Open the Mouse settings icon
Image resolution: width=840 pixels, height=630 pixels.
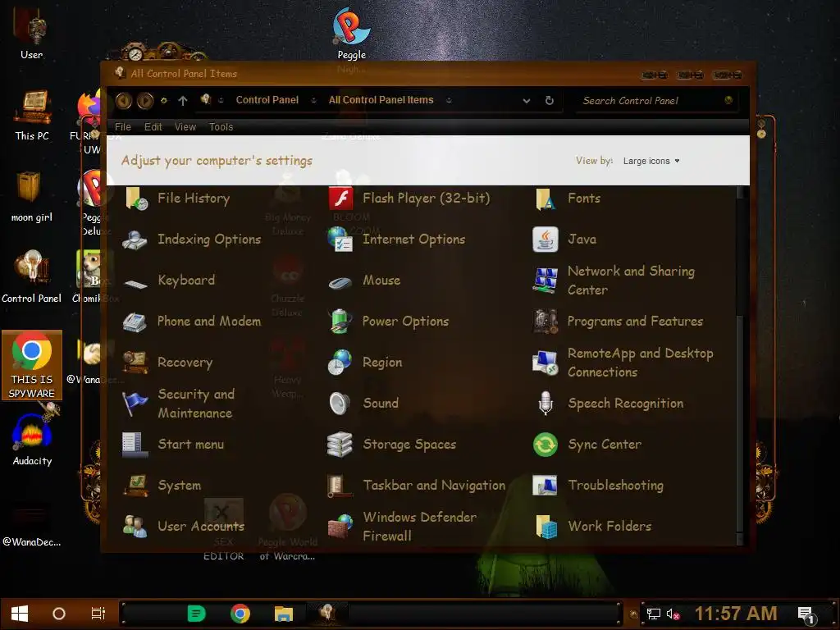(x=340, y=282)
